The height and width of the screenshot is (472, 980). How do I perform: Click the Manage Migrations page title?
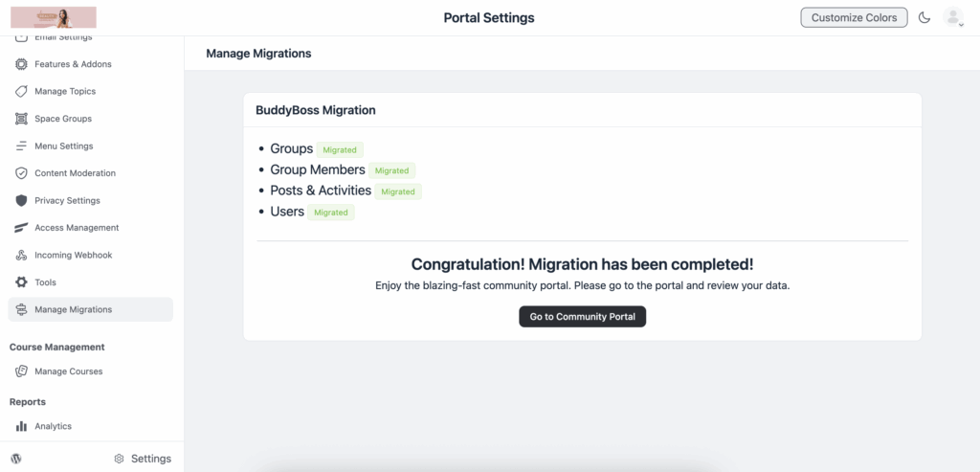(258, 54)
